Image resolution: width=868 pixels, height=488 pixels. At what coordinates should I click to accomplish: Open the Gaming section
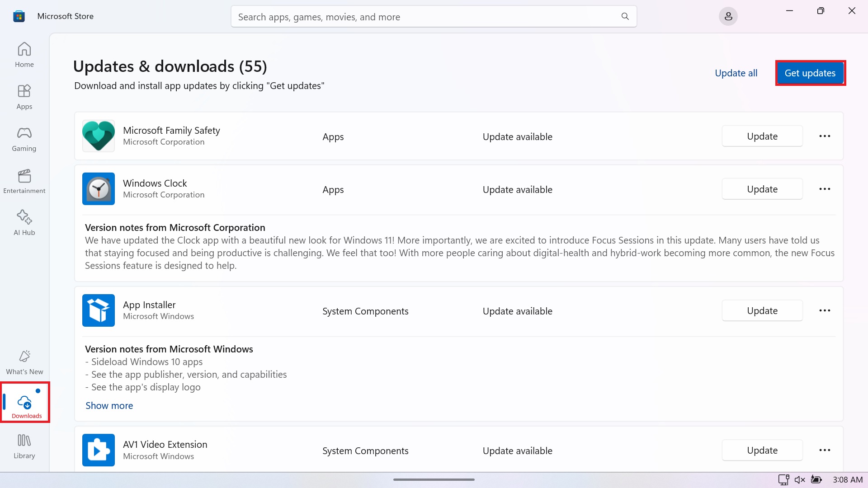(24, 139)
